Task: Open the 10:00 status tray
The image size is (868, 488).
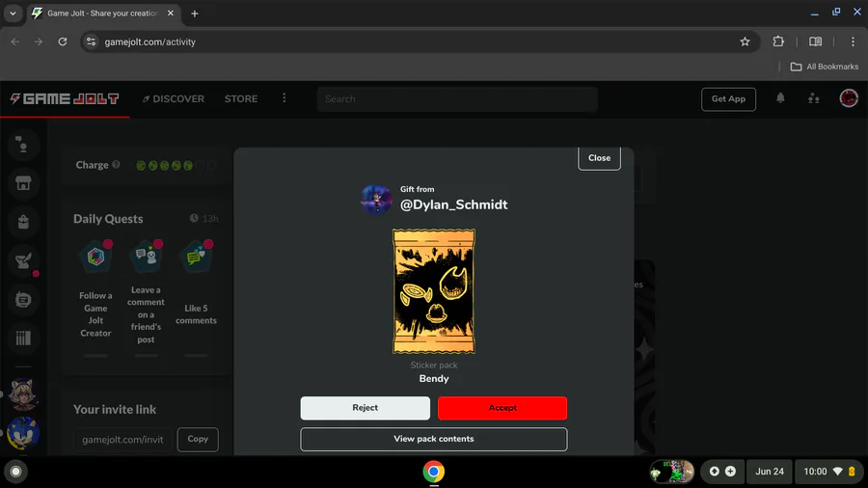Action: click(829, 472)
